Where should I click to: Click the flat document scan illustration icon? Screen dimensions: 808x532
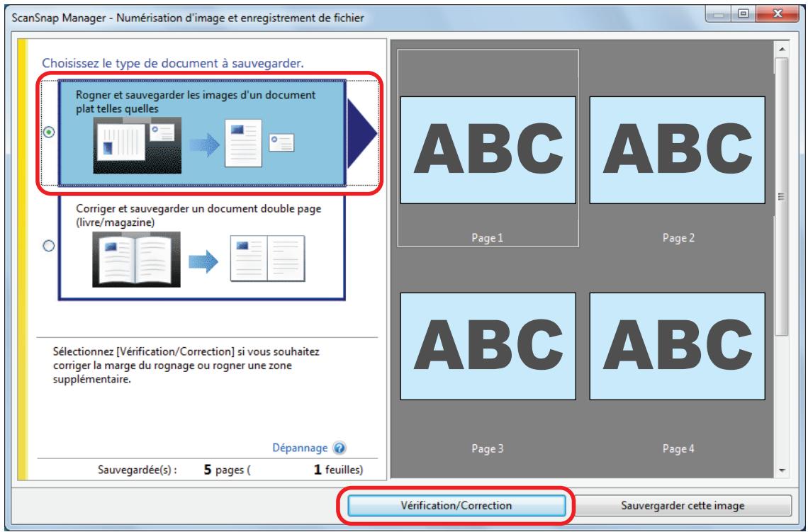(137, 145)
